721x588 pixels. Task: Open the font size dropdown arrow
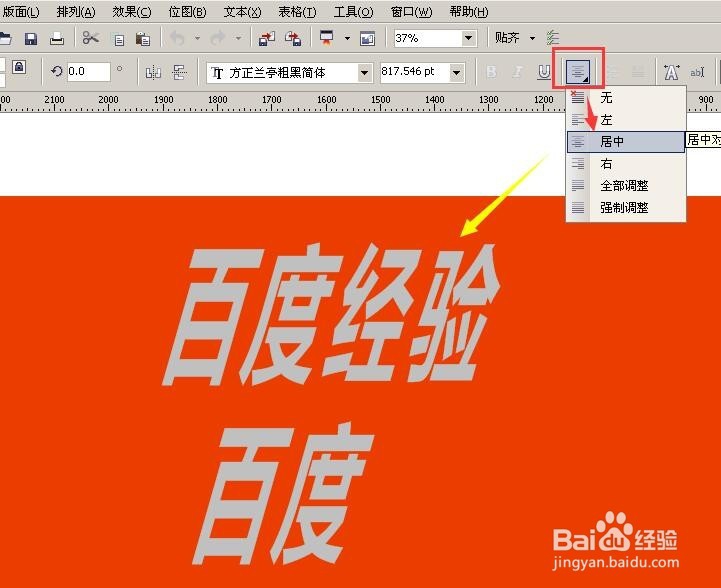point(456,73)
